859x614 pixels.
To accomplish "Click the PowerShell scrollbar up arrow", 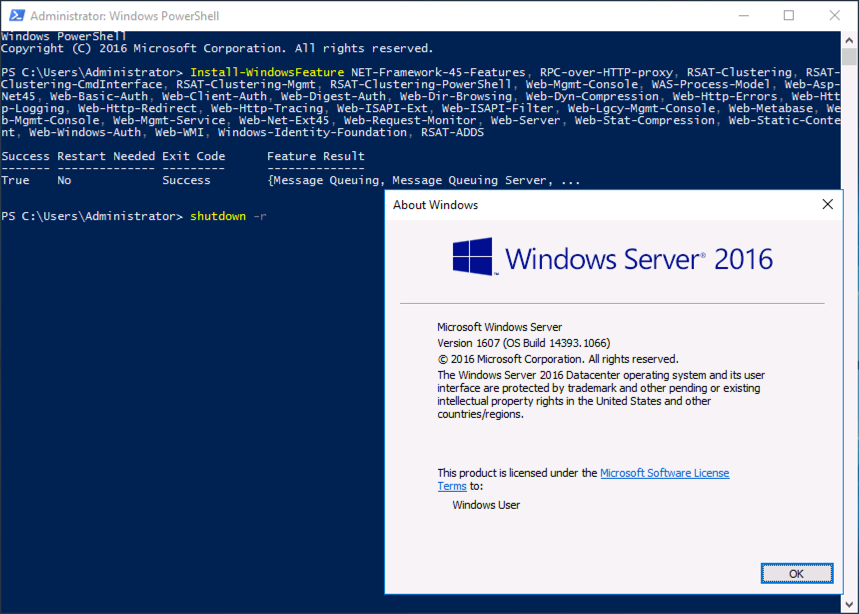I will tap(849, 40).
